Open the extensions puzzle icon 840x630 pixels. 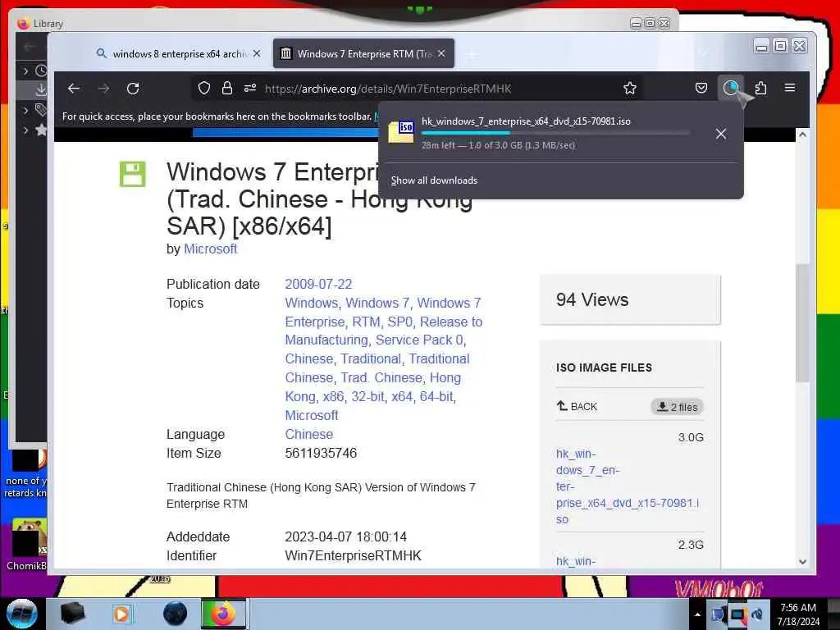[x=760, y=88]
